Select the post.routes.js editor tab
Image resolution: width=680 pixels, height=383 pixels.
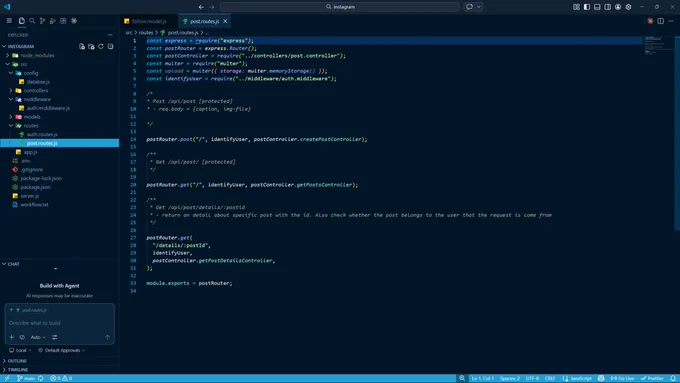click(204, 21)
